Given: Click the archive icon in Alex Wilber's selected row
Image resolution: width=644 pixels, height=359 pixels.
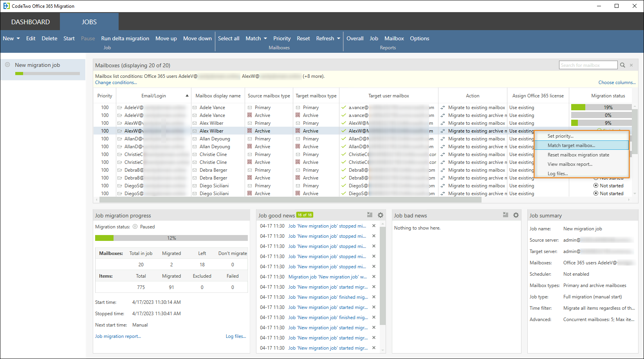Looking at the screenshot, I should point(249,131).
